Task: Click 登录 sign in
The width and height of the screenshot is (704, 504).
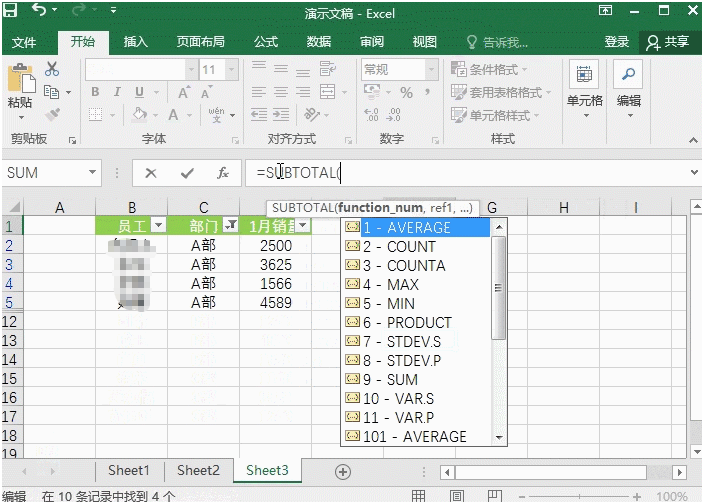Action: [616, 42]
